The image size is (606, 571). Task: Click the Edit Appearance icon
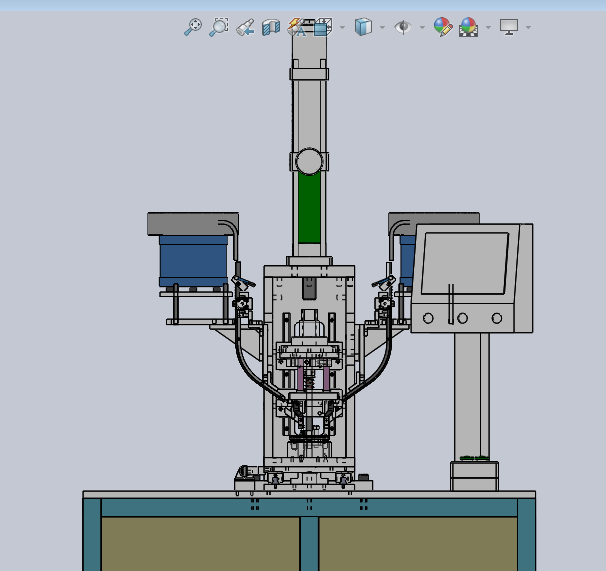(x=443, y=27)
